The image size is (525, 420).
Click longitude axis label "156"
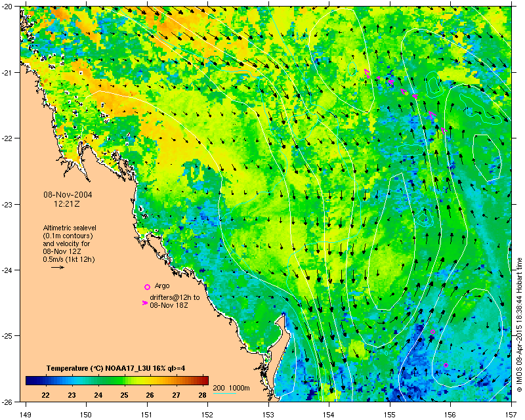pyautogui.click(x=451, y=415)
